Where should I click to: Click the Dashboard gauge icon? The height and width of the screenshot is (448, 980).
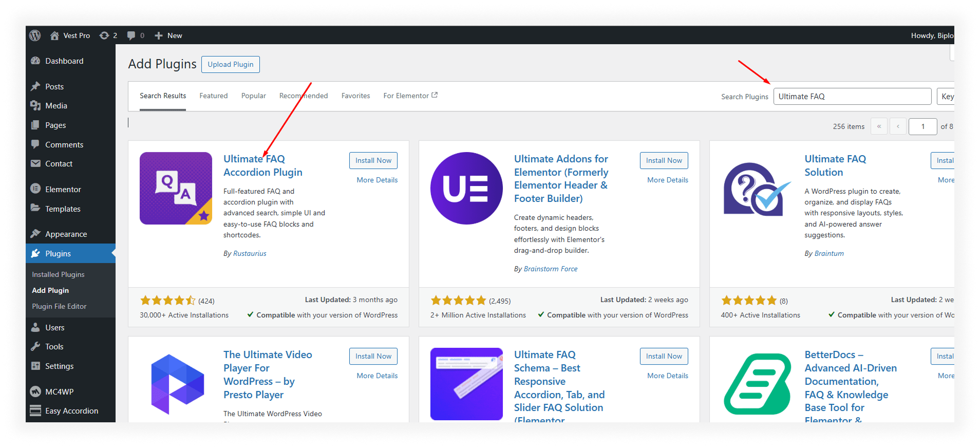35,61
